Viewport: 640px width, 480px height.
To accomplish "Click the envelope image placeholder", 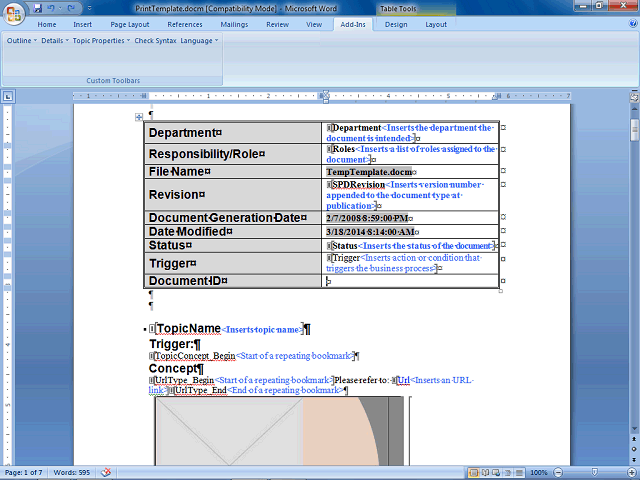I will (x=229, y=431).
